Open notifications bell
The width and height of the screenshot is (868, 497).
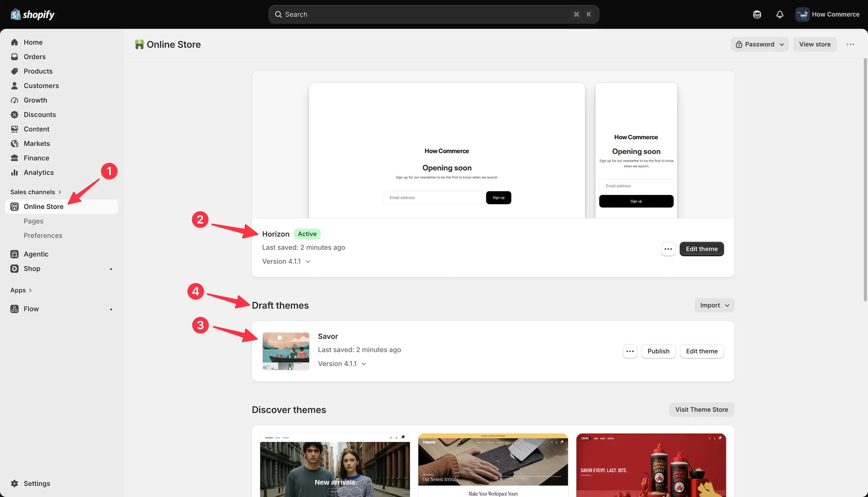tap(780, 14)
